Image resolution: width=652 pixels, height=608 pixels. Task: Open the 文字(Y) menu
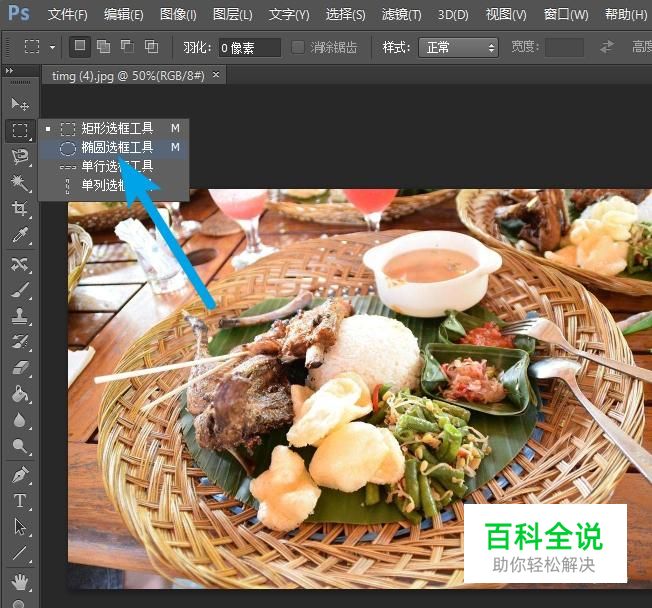click(289, 15)
